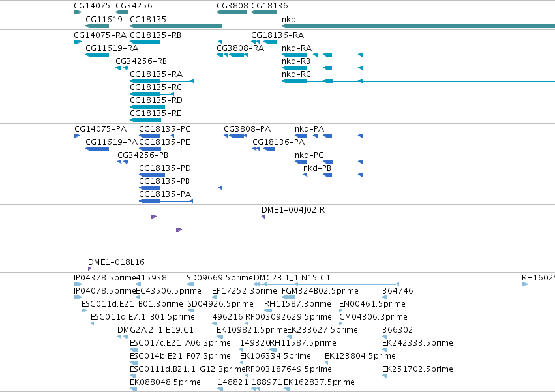The width and height of the screenshot is (555, 392).
Task: Select the nkd-PC protein label
Action: [x=309, y=155]
